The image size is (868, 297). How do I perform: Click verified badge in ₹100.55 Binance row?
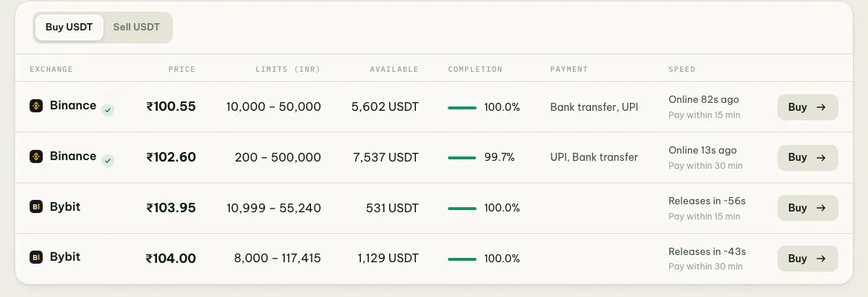[108, 110]
